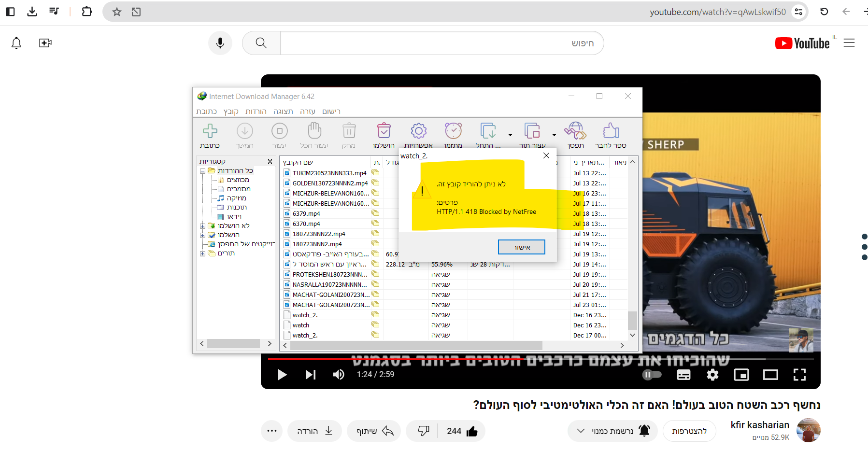The image size is (868, 450).
Task: Click the Stop Queue (עצור תור) toolbar icon
Action: [x=532, y=131]
